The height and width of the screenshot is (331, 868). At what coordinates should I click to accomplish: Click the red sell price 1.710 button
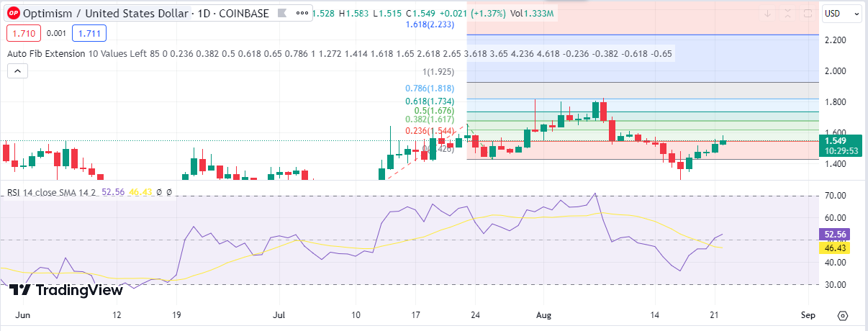[x=22, y=32]
